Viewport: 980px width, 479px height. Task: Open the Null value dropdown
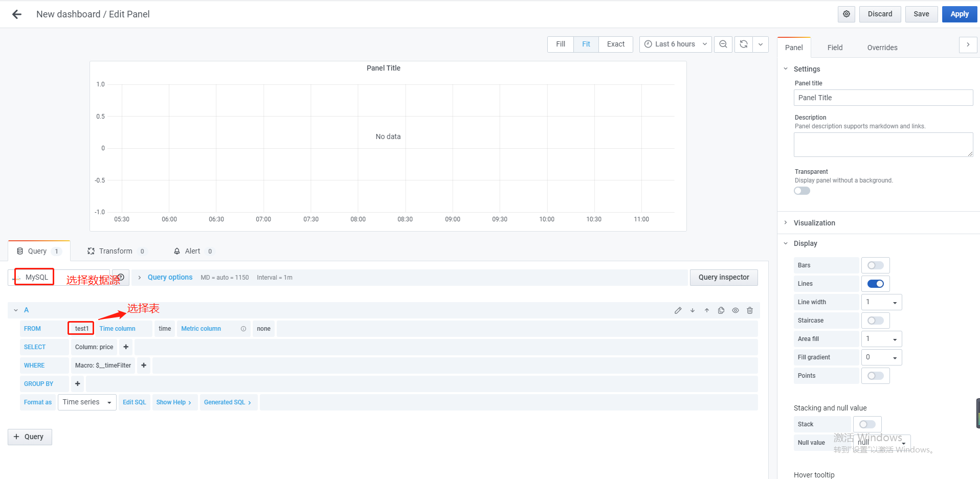[x=882, y=443]
